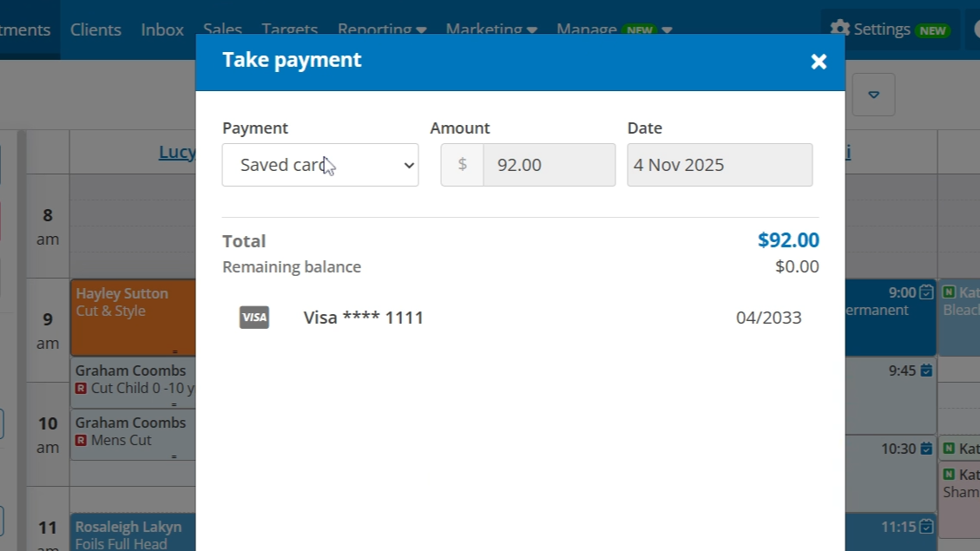This screenshot has height=551, width=980.
Task: Click the Amount input field
Action: coord(549,165)
